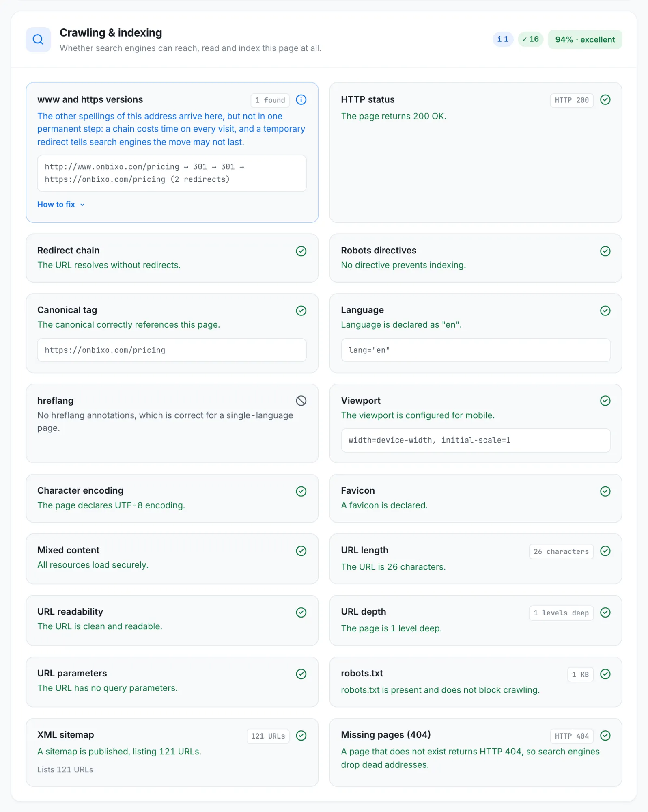Click the 16 passed checks badge
Image resolution: width=648 pixels, height=812 pixels.
(x=530, y=39)
